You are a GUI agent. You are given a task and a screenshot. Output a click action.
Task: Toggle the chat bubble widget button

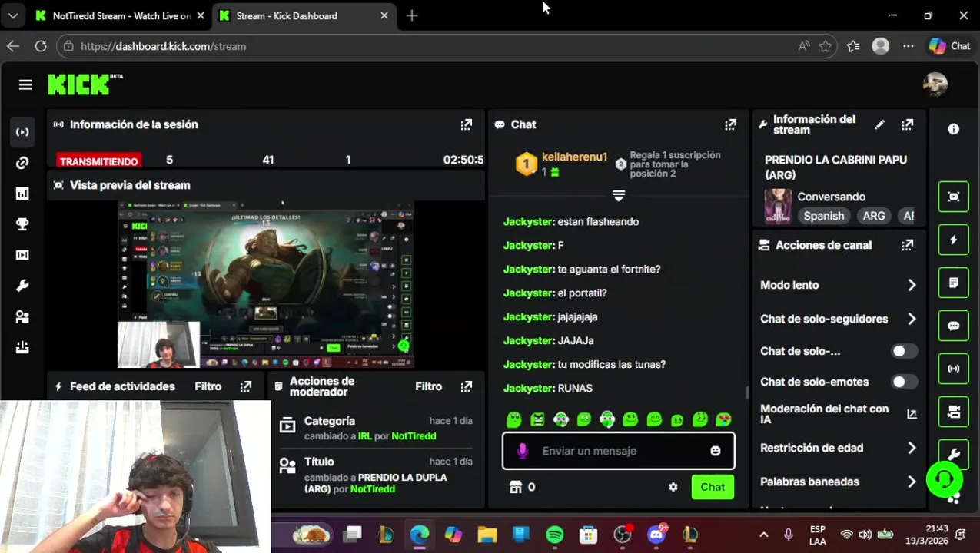click(x=954, y=326)
